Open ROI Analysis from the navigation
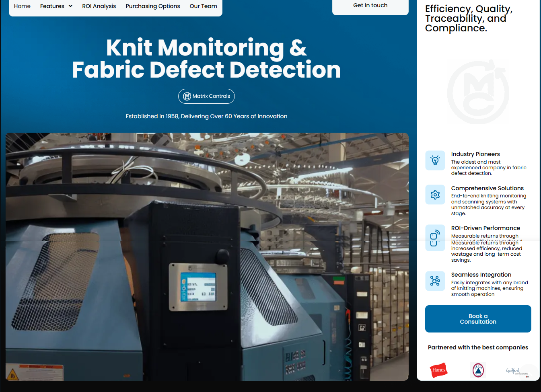Image resolution: width=541 pixels, height=392 pixels. pyautogui.click(x=99, y=6)
